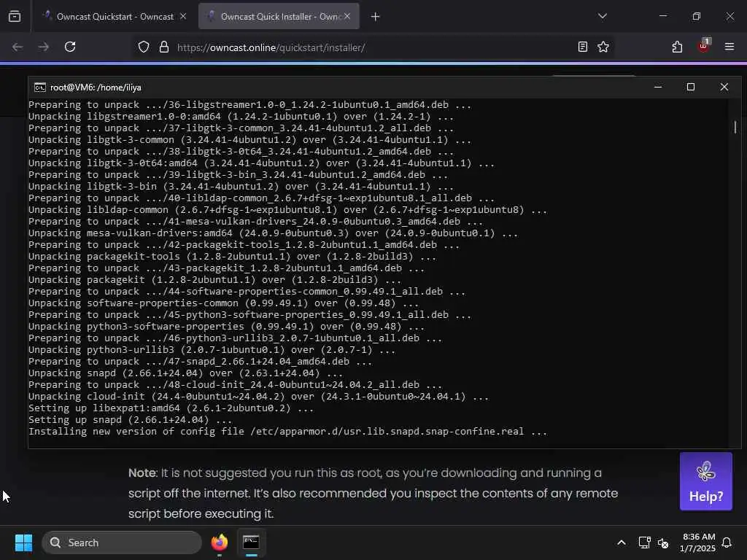Go back to previous page
Viewport: 747px width, 560px height.
pos(18,47)
